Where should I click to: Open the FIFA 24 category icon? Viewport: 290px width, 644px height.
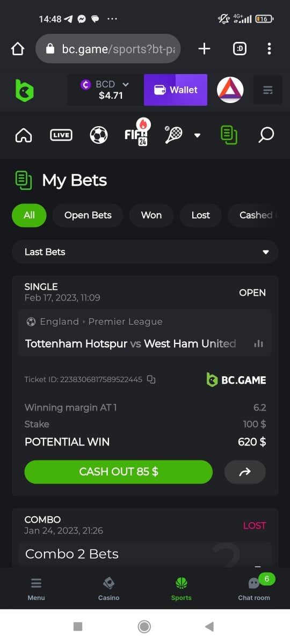point(136,132)
